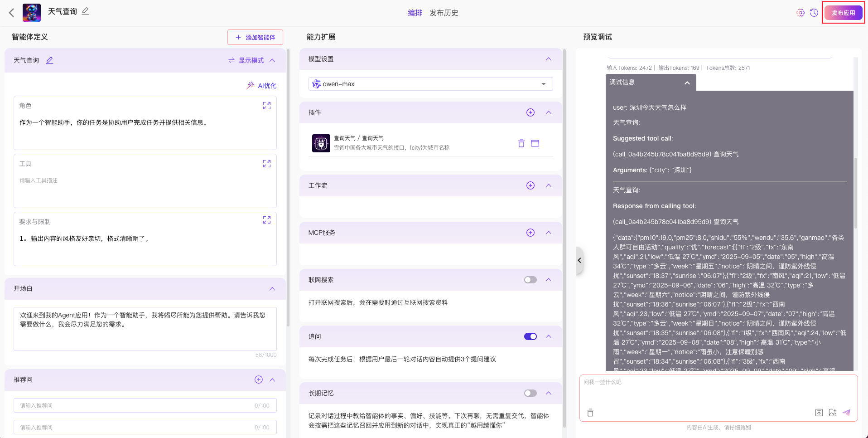Enable the 联网搜索 toggle

coord(530,280)
